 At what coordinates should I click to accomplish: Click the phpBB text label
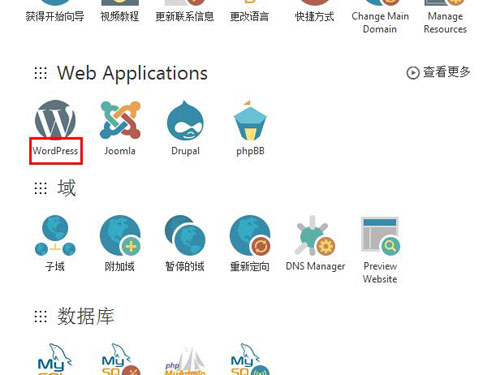[x=250, y=151]
